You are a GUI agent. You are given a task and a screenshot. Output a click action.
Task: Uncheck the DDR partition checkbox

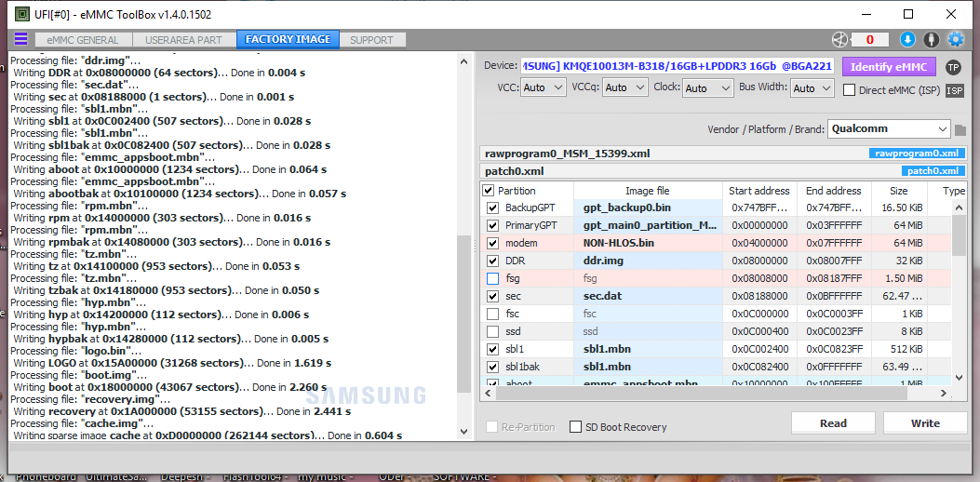point(492,261)
